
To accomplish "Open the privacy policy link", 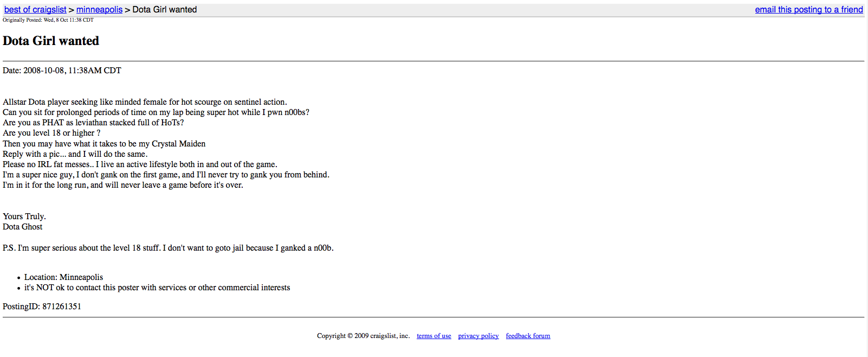I will [x=478, y=336].
